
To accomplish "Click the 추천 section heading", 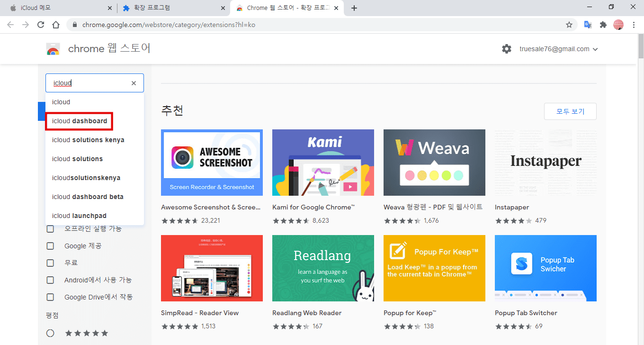I will [172, 110].
